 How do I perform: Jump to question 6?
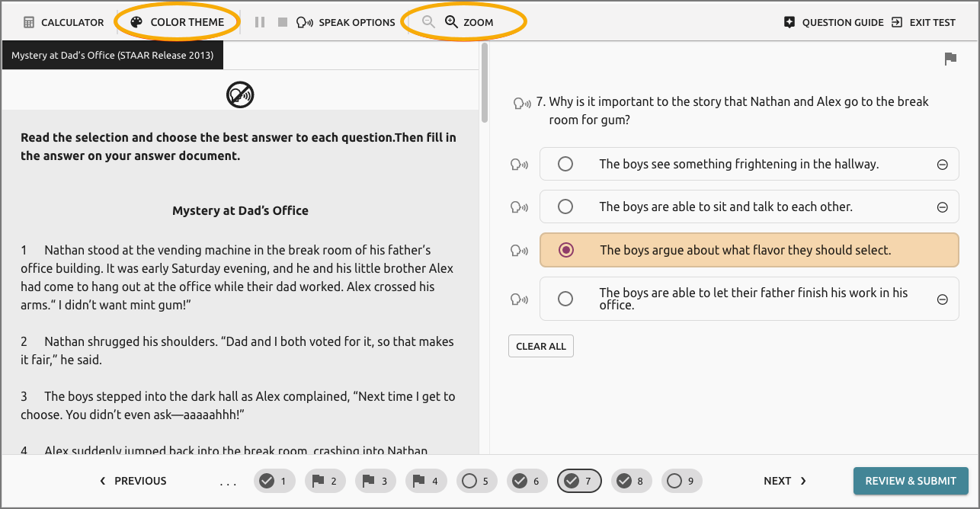[527, 481]
